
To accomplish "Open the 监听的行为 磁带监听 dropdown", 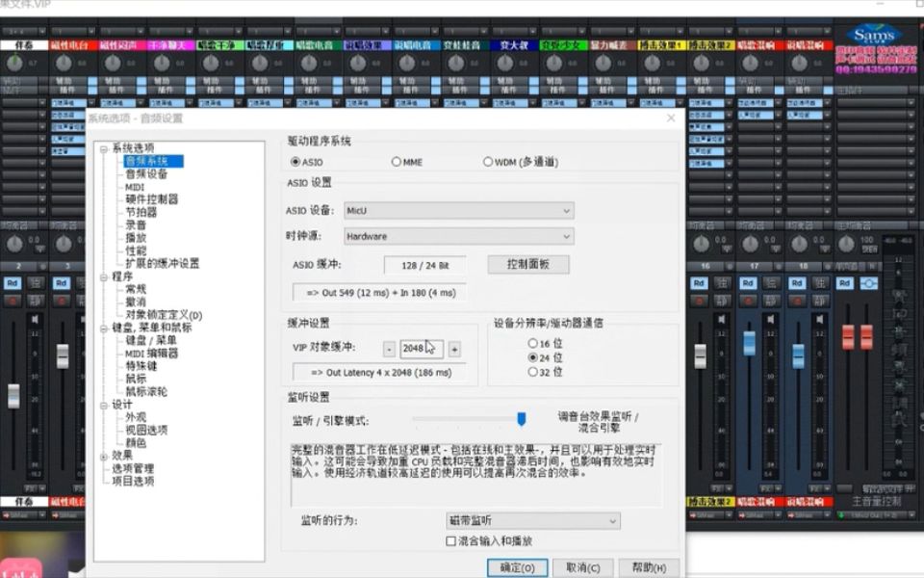I will click(x=534, y=520).
